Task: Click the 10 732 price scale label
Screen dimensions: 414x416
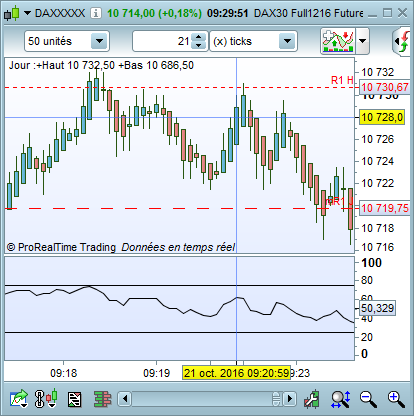Action: click(378, 72)
